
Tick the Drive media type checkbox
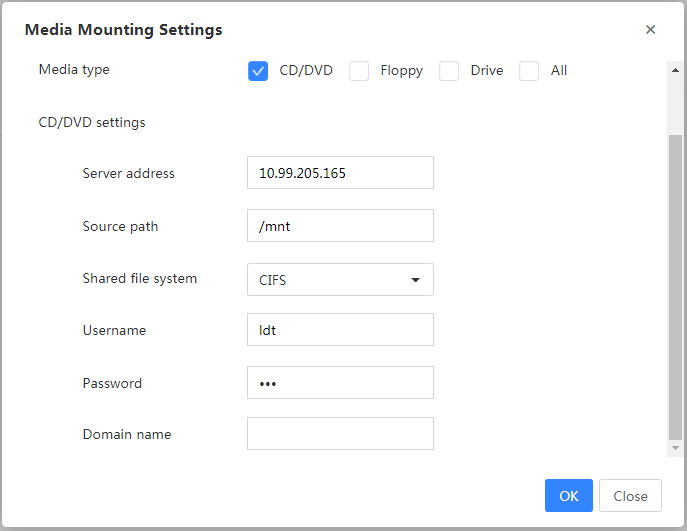click(x=449, y=71)
